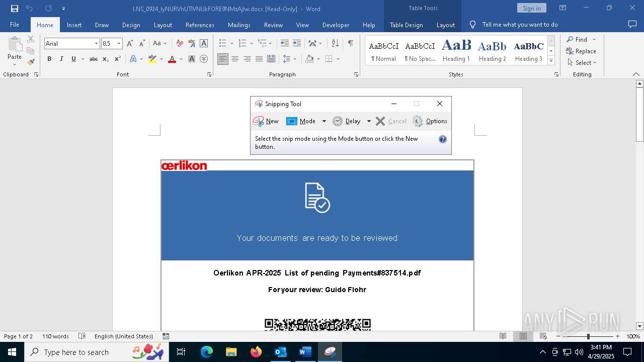Click the Increase Font Size icon

pos(130,44)
